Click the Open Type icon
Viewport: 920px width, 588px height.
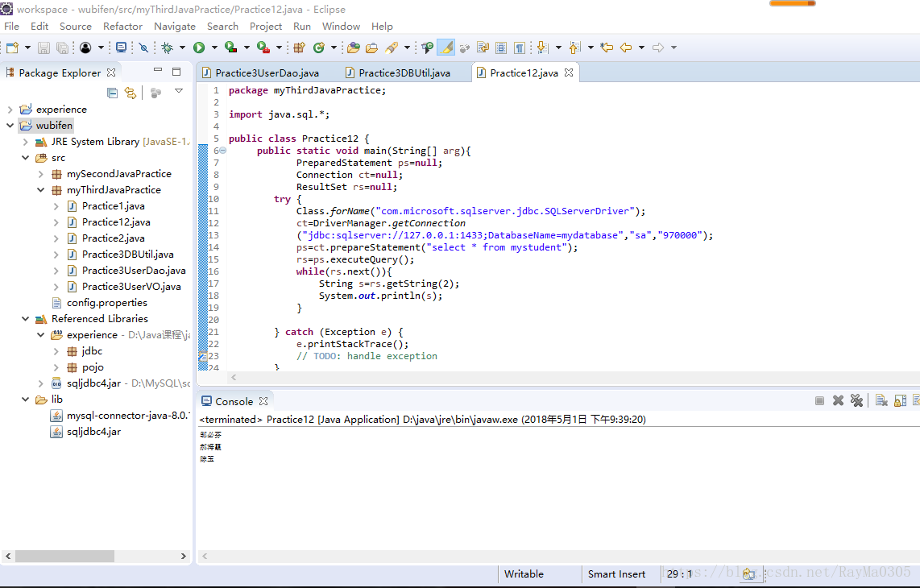tap(353, 48)
